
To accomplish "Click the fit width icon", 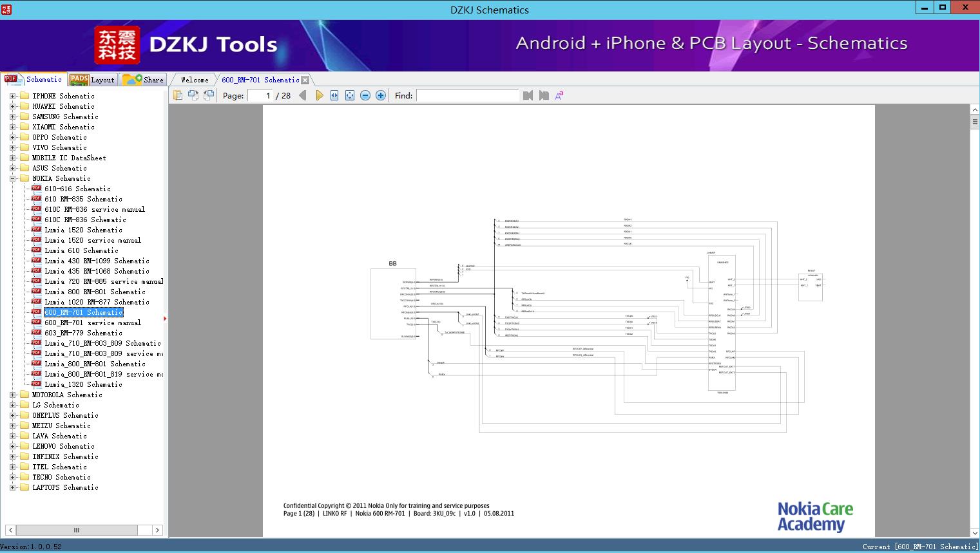I will [x=334, y=95].
